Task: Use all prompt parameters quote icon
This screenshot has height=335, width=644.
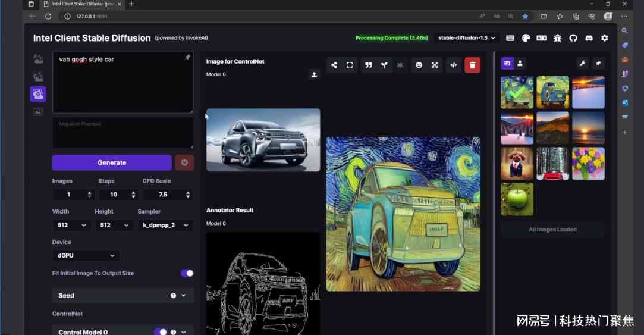Action: click(369, 65)
